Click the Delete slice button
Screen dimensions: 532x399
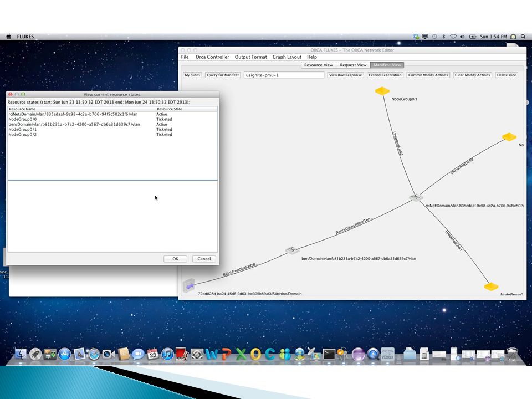click(507, 75)
